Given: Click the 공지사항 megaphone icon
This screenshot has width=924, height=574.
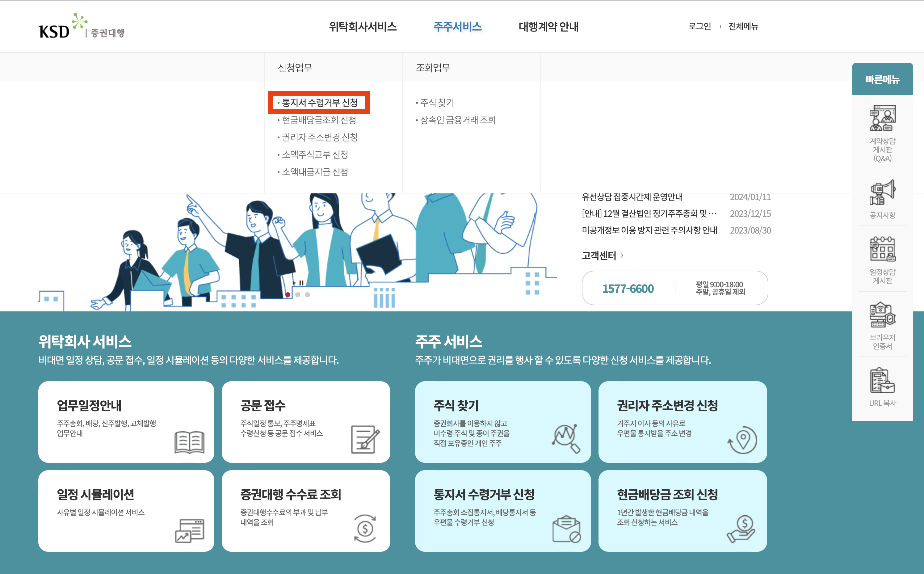Looking at the screenshot, I should coord(882,192).
